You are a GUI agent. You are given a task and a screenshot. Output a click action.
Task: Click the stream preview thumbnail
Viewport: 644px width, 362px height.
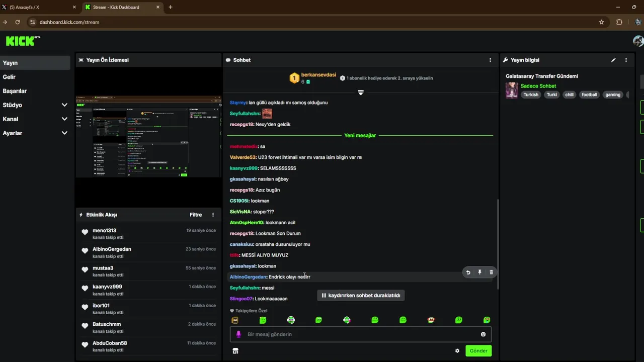[x=148, y=136]
